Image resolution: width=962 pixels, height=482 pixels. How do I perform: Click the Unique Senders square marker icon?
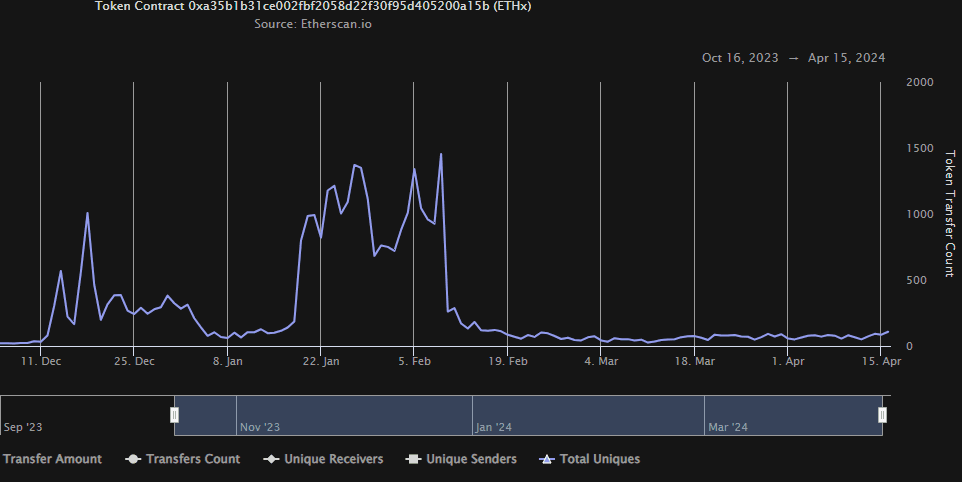pos(412,460)
